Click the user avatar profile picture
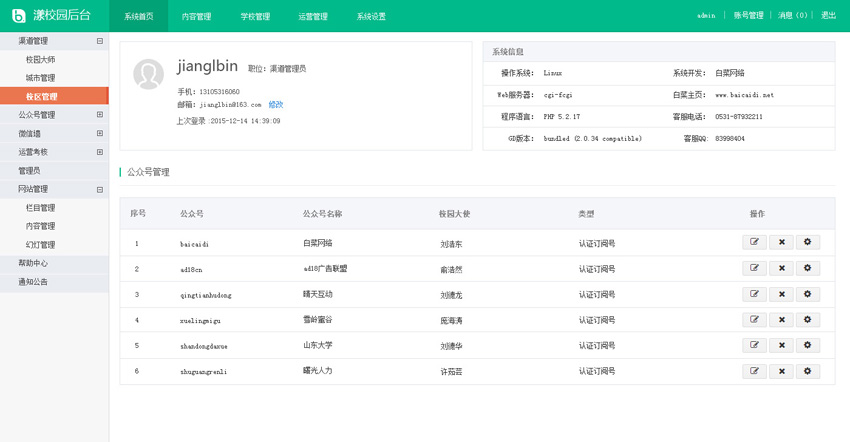 point(149,75)
